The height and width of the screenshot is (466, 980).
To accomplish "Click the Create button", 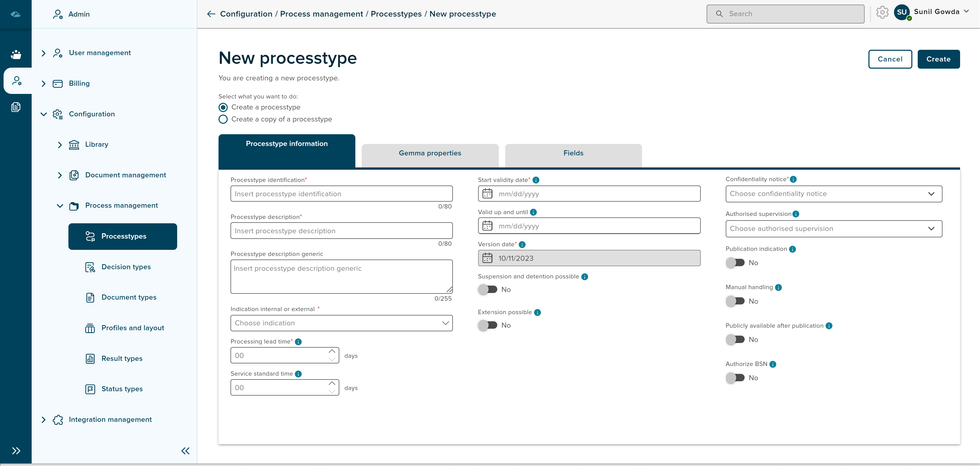I will [938, 59].
